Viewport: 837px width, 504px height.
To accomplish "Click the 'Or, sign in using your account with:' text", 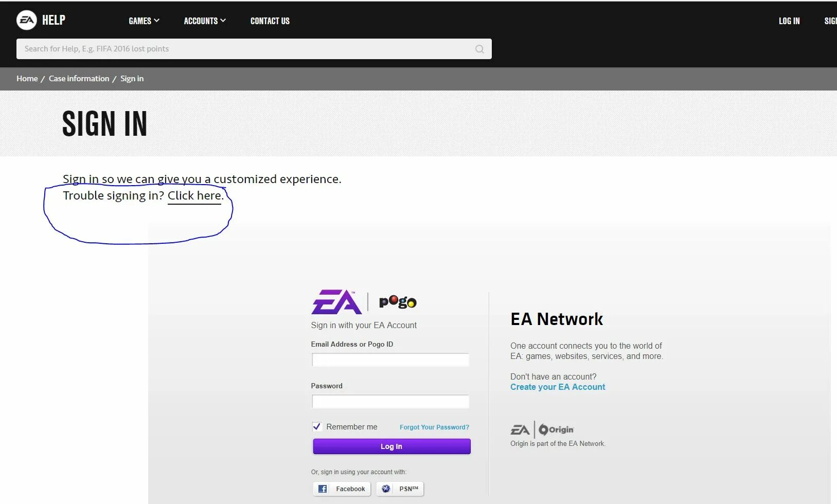I will [x=359, y=472].
